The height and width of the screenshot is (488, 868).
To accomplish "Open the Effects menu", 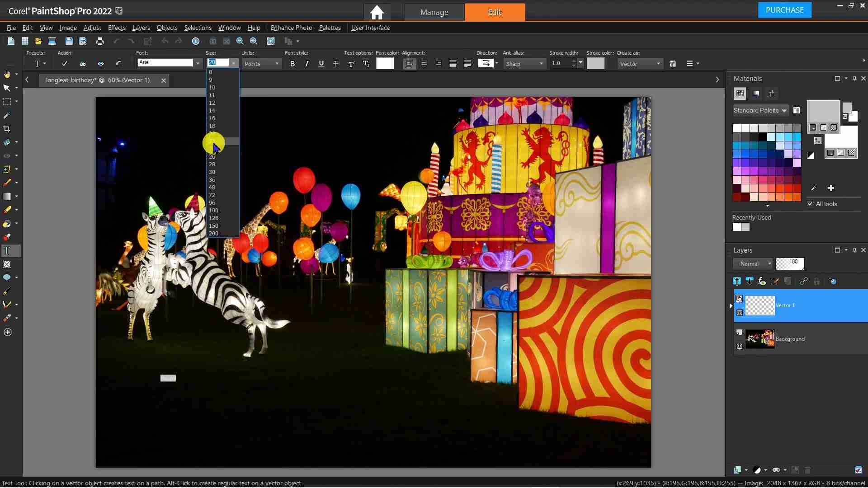I will tap(116, 28).
